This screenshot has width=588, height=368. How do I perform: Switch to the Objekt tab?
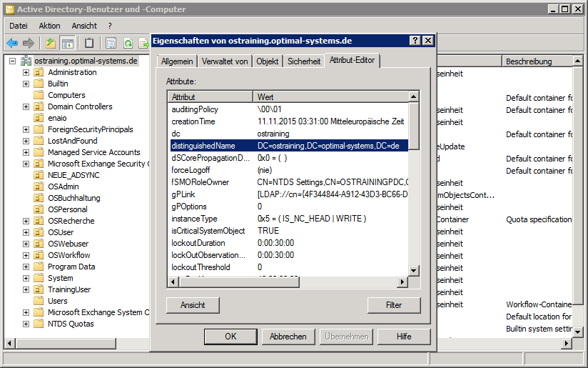[x=268, y=61]
